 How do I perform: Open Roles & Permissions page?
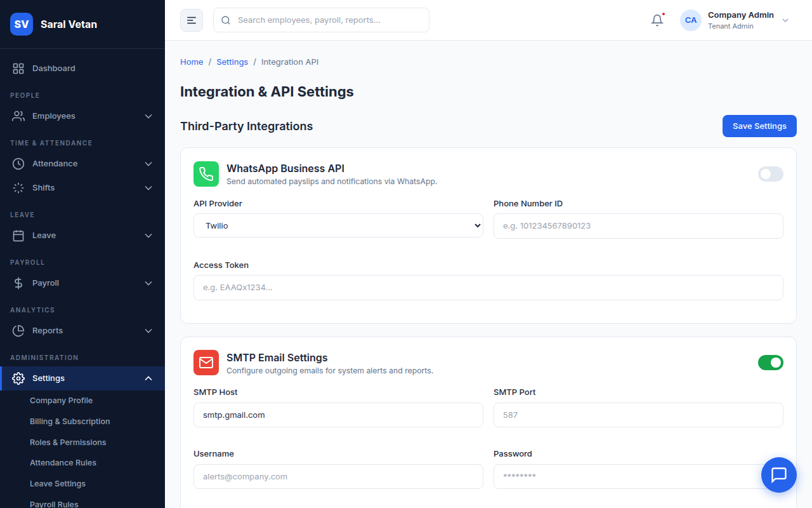coord(68,443)
